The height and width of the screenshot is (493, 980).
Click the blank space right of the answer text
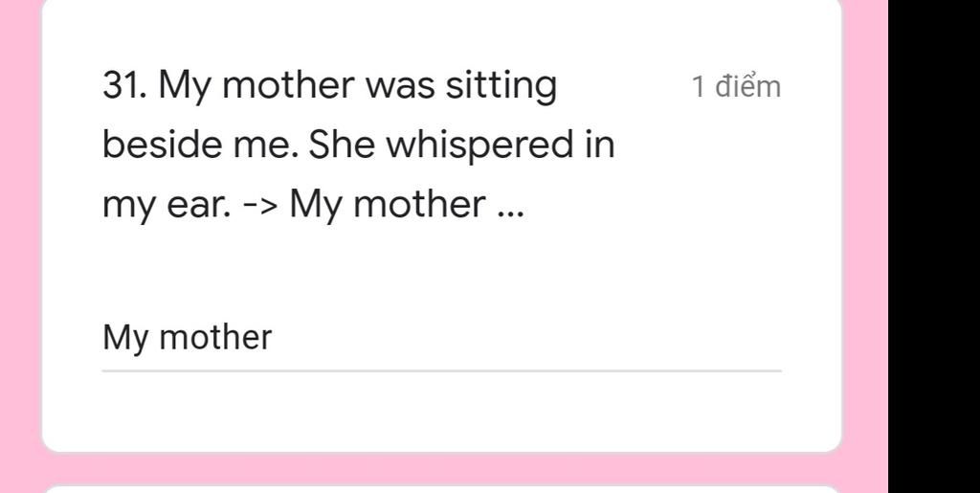[x=528, y=338]
